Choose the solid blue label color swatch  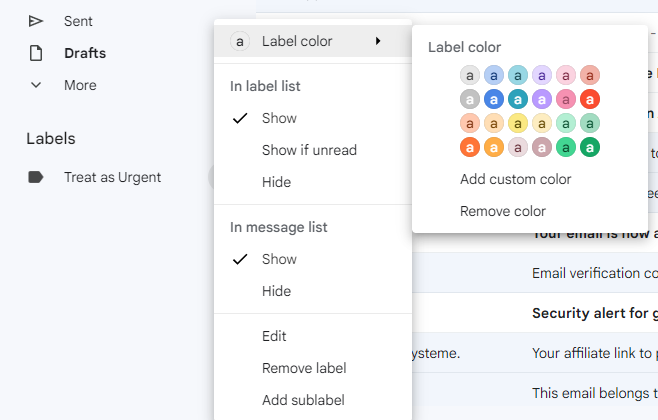(494, 99)
